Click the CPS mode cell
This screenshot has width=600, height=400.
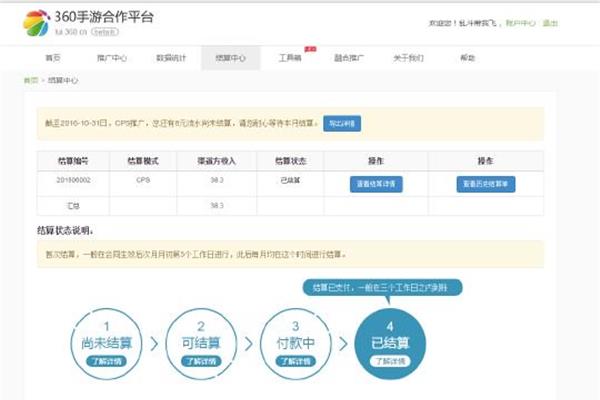tap(143, 180)
